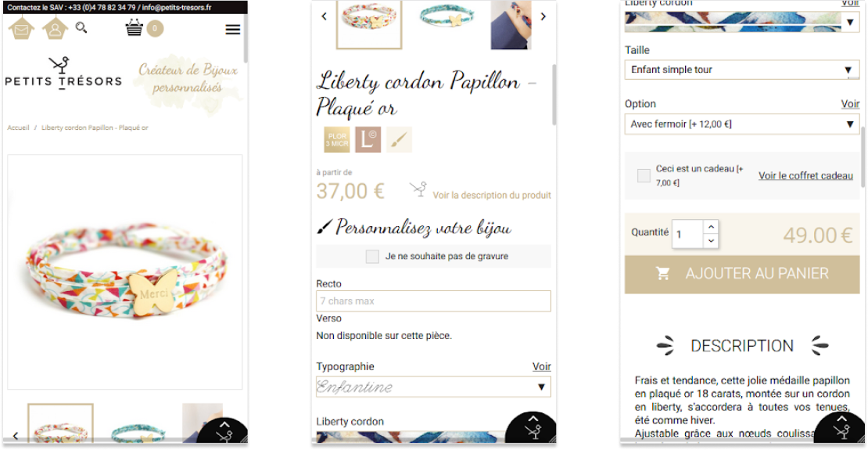Expand the Typographie Enfantine dropdown
The width and height of the screenshot is (868, 450).
pos(433,387)
